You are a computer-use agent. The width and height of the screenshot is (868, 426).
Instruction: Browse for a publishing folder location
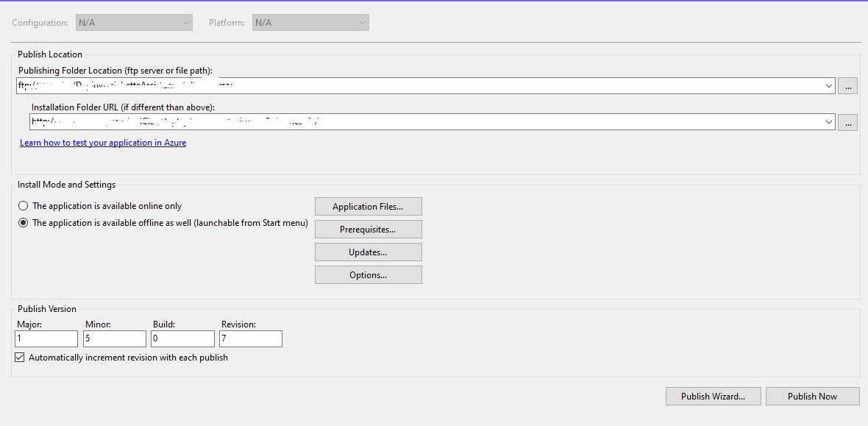[x=847, y=85]
